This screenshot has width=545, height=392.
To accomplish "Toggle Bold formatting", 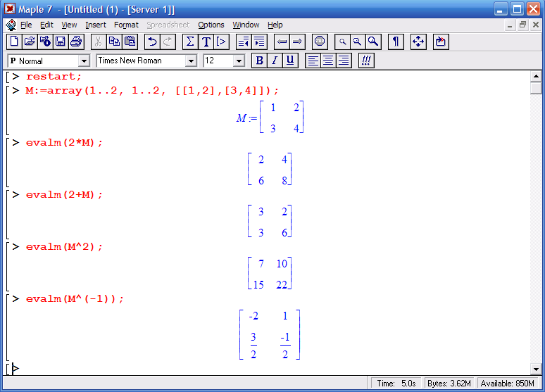I will click(x=259, y=61).
